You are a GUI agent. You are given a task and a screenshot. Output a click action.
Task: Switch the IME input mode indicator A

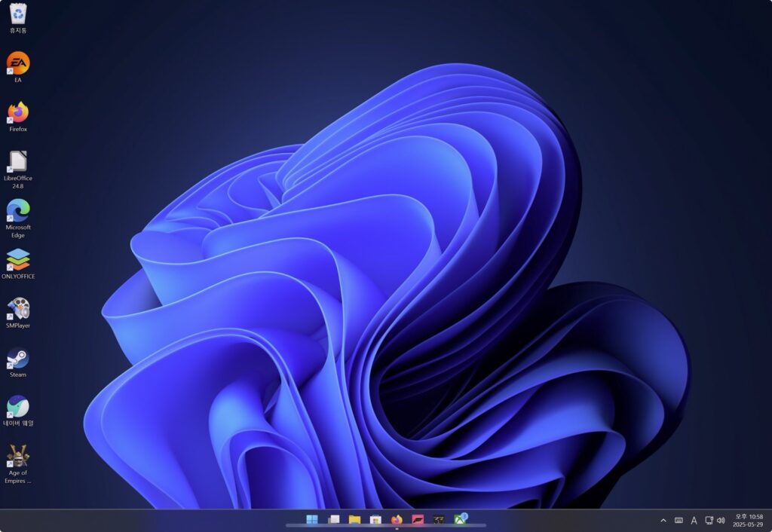coord(694,520)
